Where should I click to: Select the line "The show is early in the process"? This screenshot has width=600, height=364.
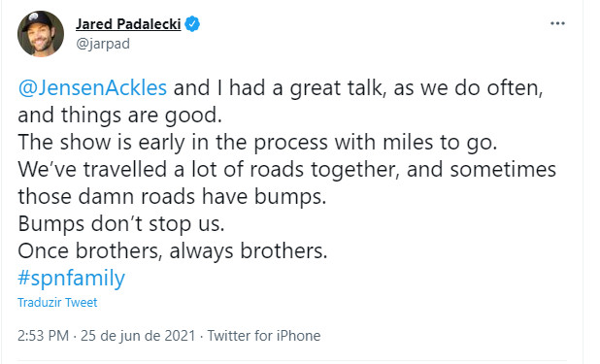pyautogui.click(x=173, y=142)
